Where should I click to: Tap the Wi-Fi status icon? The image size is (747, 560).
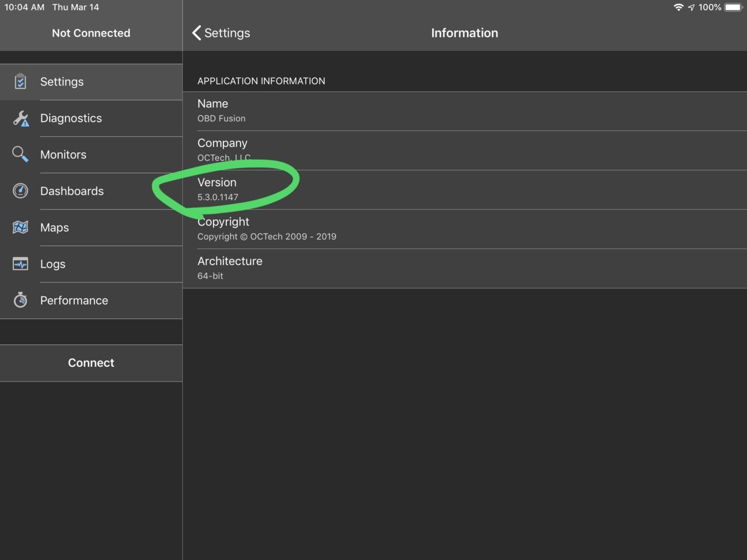click(x=678, y=8)
